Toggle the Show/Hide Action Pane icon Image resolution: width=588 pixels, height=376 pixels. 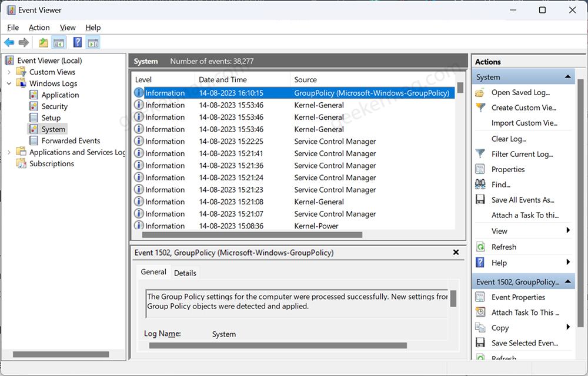pos(93,43)
